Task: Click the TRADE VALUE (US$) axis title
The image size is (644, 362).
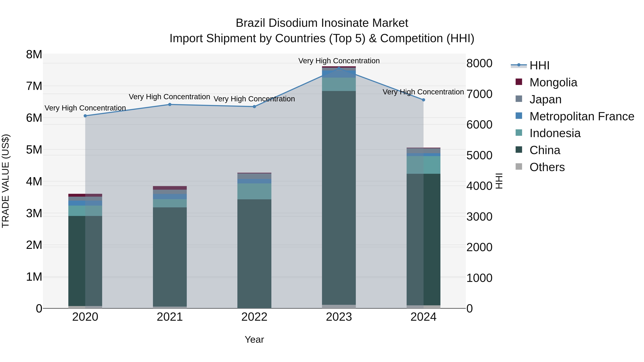Action: [x=6, y=181]
